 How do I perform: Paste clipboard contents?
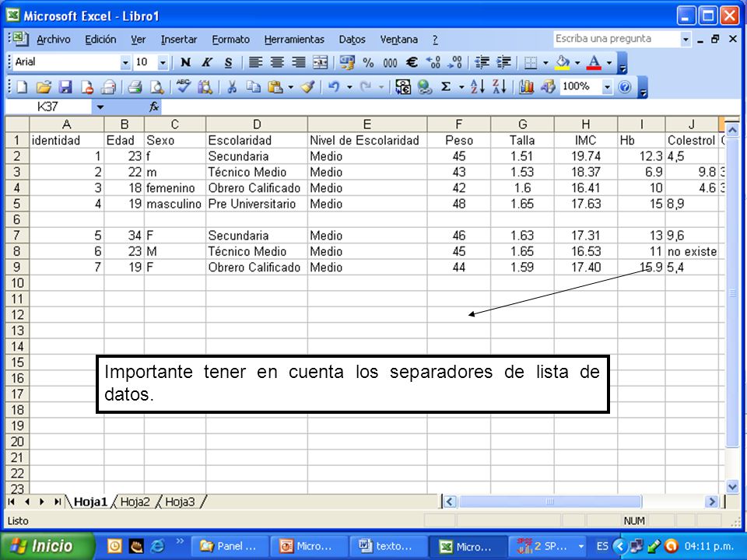pyautogui.click(x=275, y=87)
